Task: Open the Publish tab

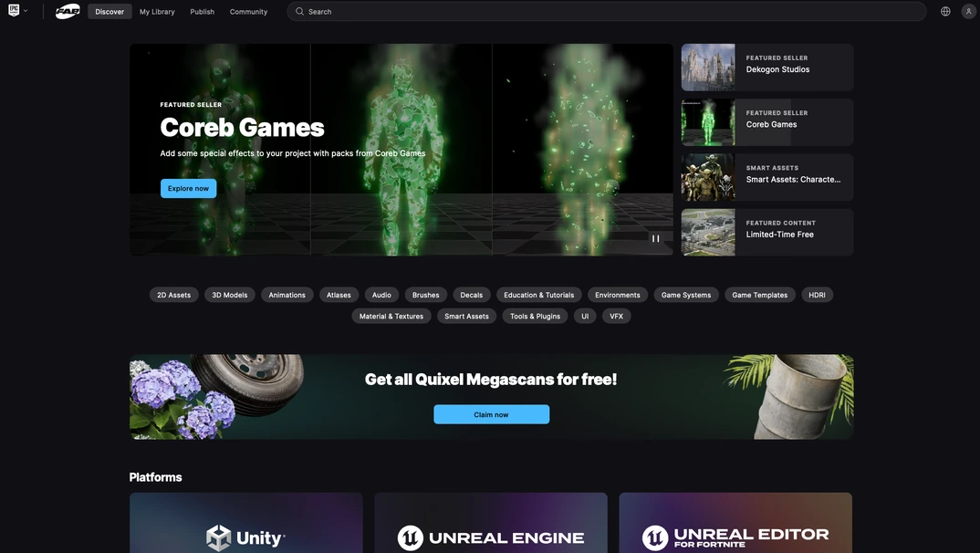Action: coord(202,12)
